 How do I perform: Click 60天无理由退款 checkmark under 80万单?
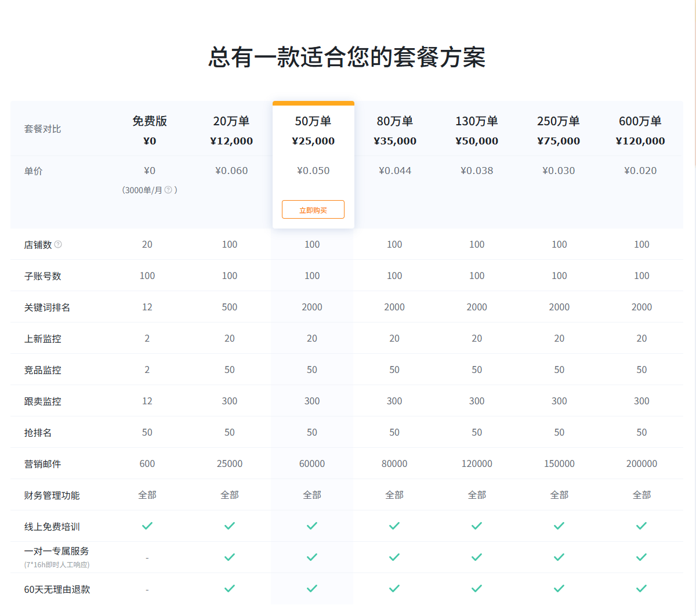click(x=394, y=588)
